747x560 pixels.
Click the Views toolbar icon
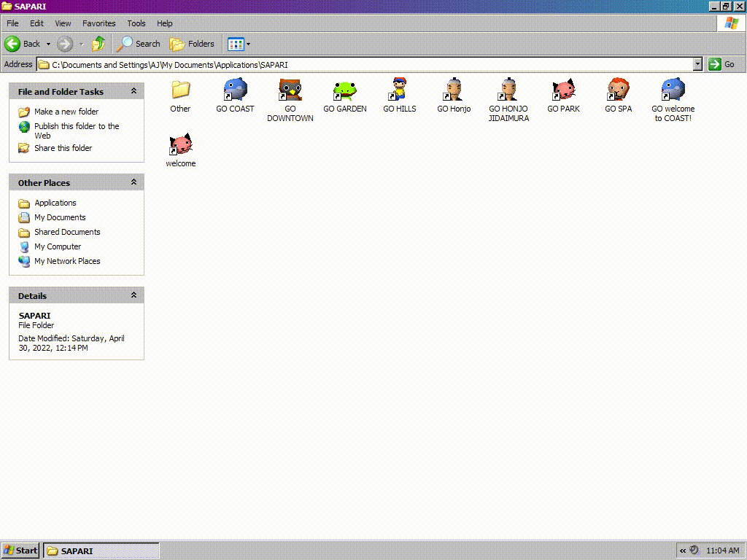coord(236,44)
